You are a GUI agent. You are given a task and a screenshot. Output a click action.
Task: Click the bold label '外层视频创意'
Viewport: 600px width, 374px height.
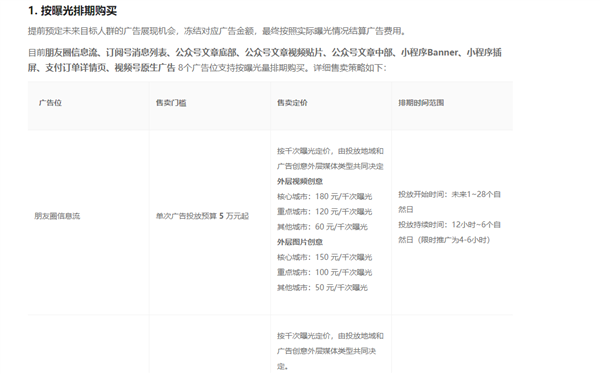300,181
